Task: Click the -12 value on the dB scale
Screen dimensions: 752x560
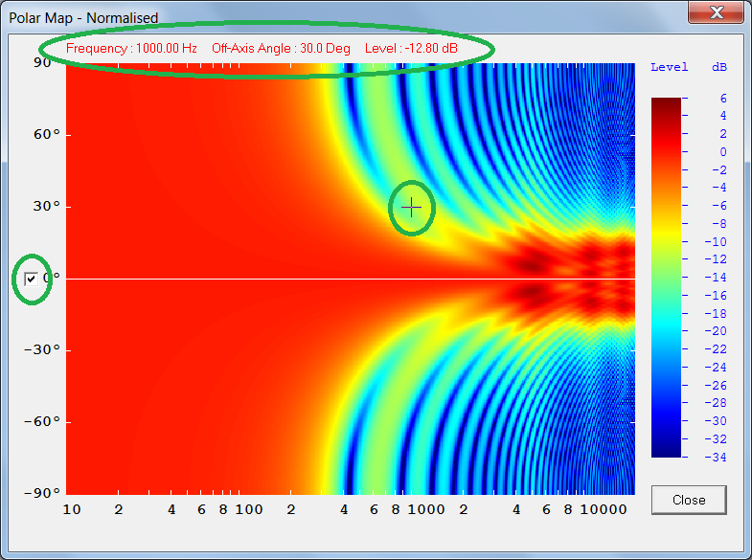Action: (x=716, y=259)
